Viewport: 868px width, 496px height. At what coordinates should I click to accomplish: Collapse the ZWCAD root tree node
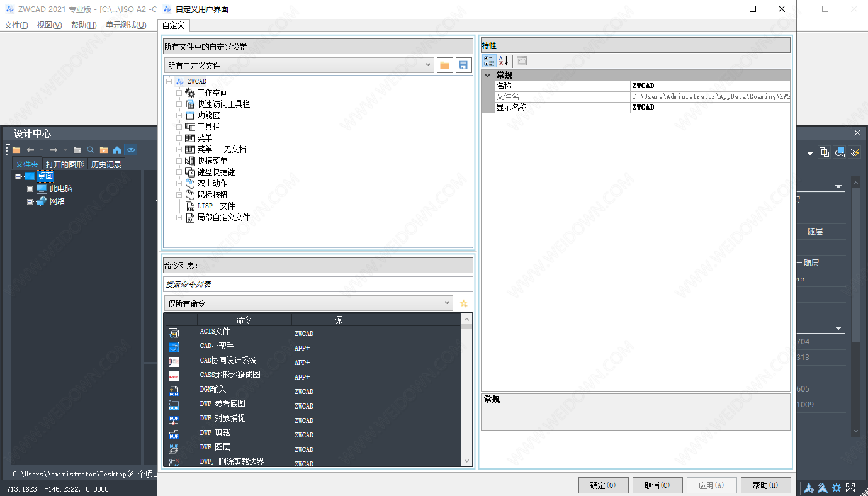click(x=169, y=82)
